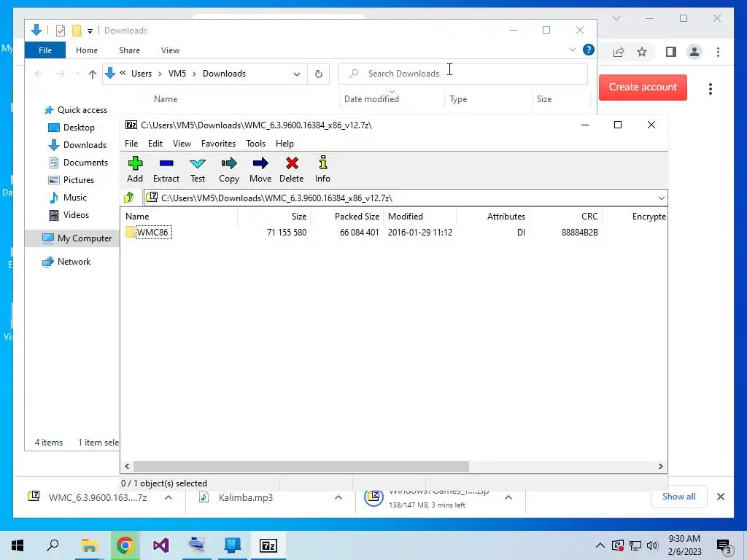747x560 pixels.
Task: Click the Search Downloads field
Action: coord(463,74)
